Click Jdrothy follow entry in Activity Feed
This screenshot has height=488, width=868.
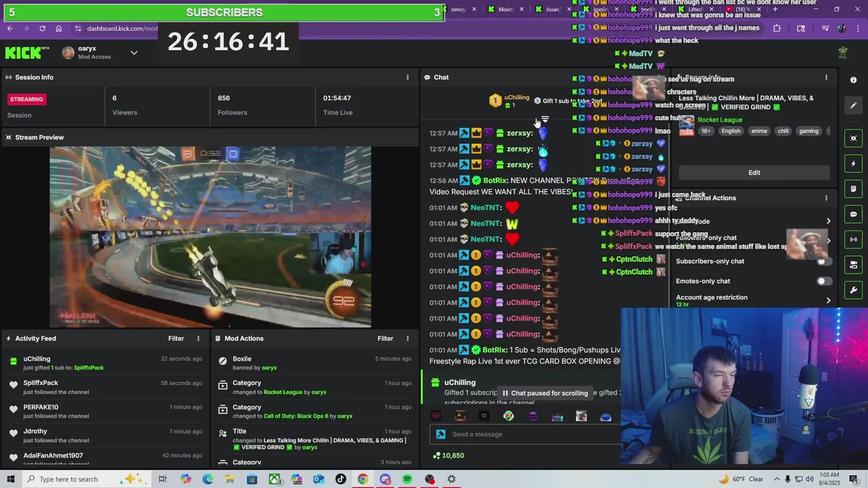tap(106, 436)
